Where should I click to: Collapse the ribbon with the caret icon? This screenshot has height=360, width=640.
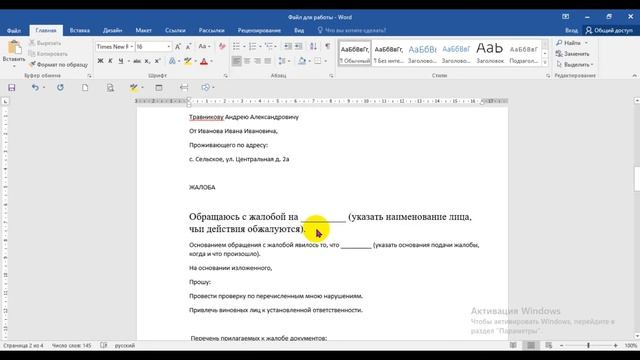634,76
